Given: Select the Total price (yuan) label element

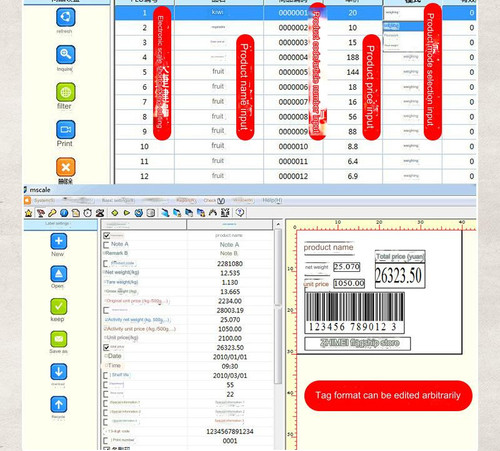Looking at the screenshot, I should [400, 256].
